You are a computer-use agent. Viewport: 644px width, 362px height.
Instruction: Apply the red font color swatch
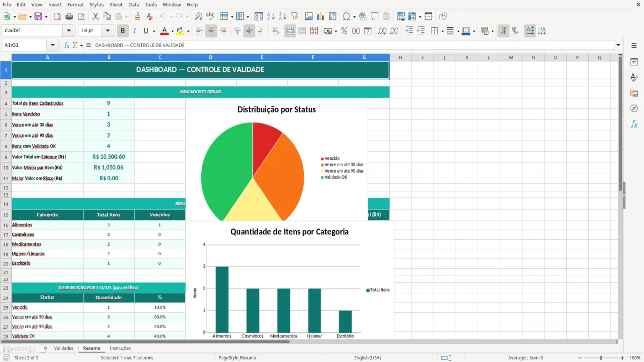[164, 31]
